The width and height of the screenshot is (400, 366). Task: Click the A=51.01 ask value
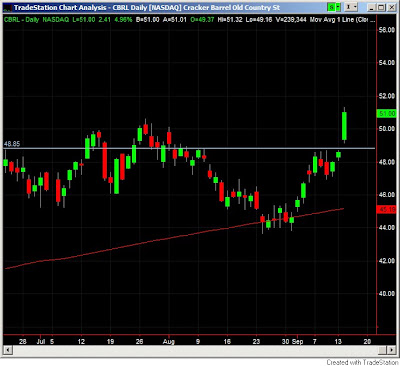point(174,20)
